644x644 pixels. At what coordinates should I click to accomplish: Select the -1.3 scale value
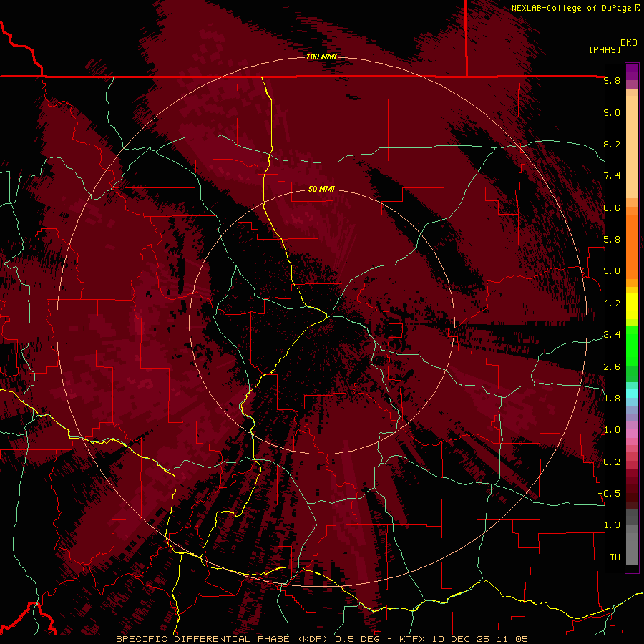(x=609, y=525)
